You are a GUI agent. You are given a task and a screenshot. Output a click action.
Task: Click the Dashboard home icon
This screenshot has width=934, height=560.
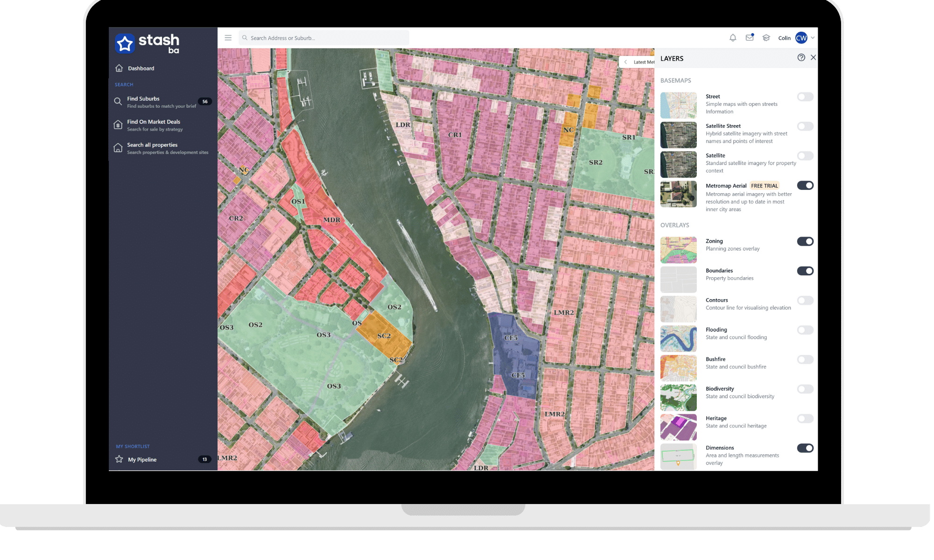point(119,68)
